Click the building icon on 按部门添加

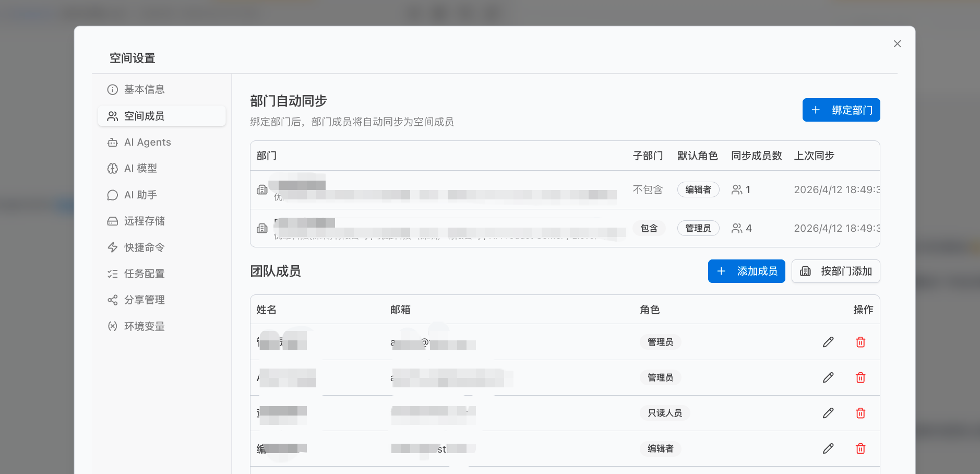tap(806, 271)
